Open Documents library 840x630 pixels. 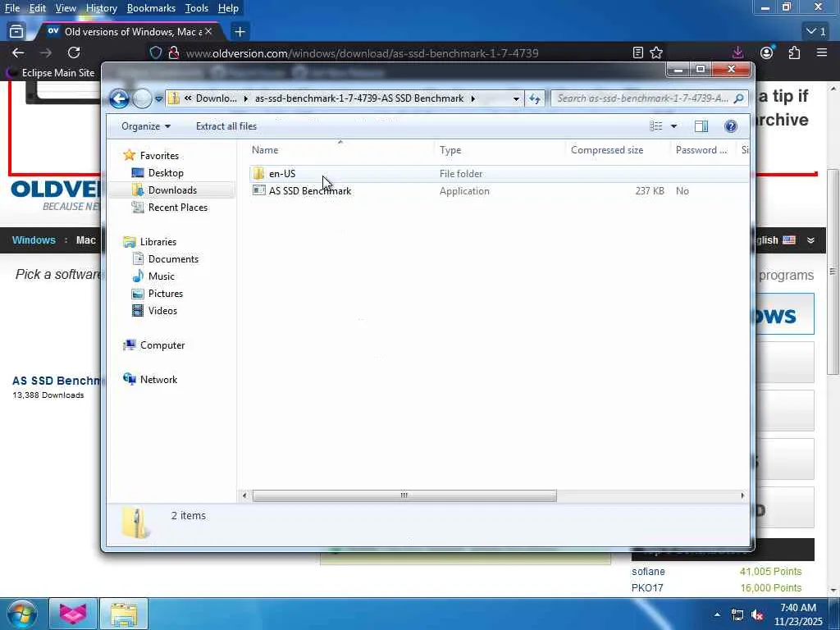173,259
